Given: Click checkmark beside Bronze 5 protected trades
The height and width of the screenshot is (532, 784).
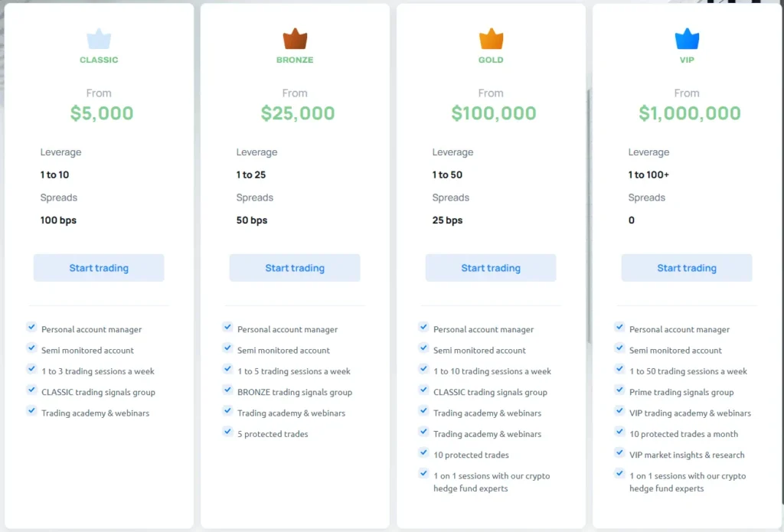Looking at the screenshot, I should pyautogui.click(x=227, y=432).
